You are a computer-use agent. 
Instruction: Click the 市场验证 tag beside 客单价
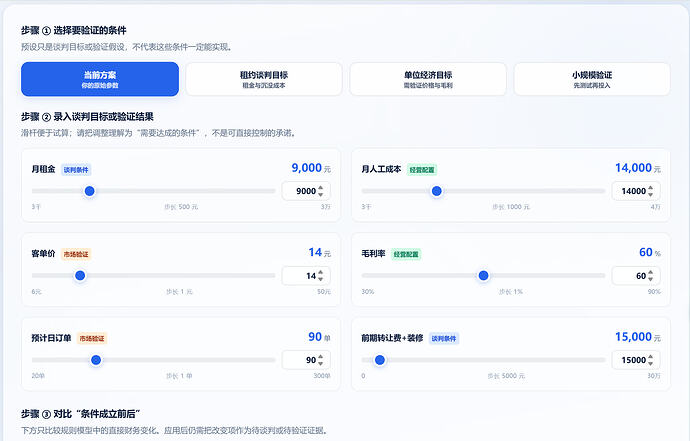point(76,254)
